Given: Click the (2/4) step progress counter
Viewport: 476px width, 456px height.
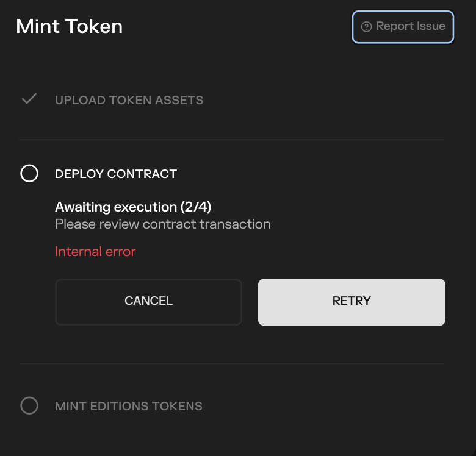Looking at the screenshot, I should tap(195, 207).
